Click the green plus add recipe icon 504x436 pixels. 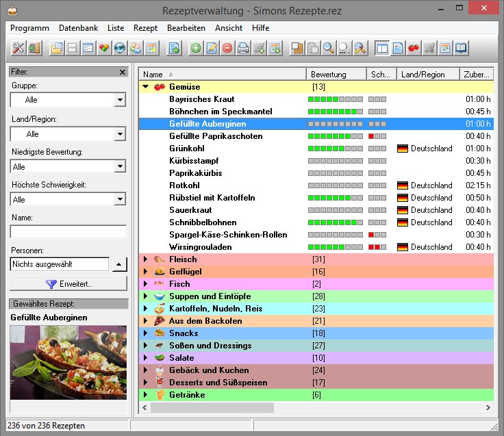pyautogui.click(x=196, y=48)
